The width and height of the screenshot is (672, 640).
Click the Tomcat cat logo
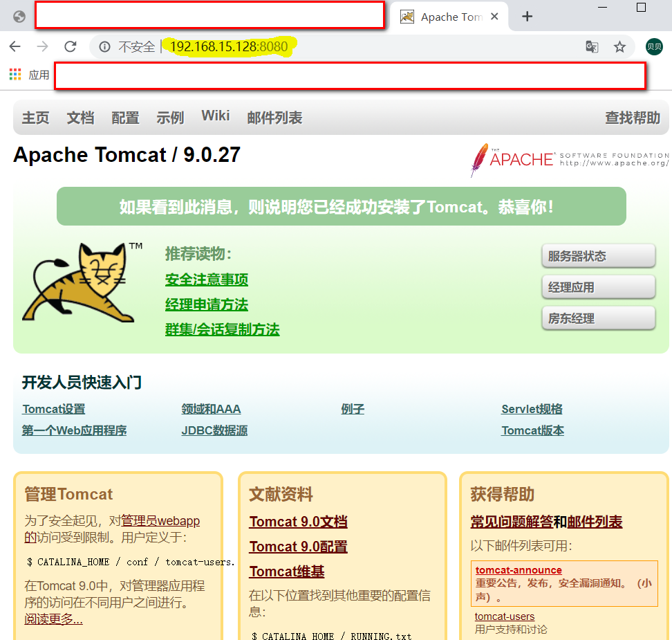[x=82, y=282]
